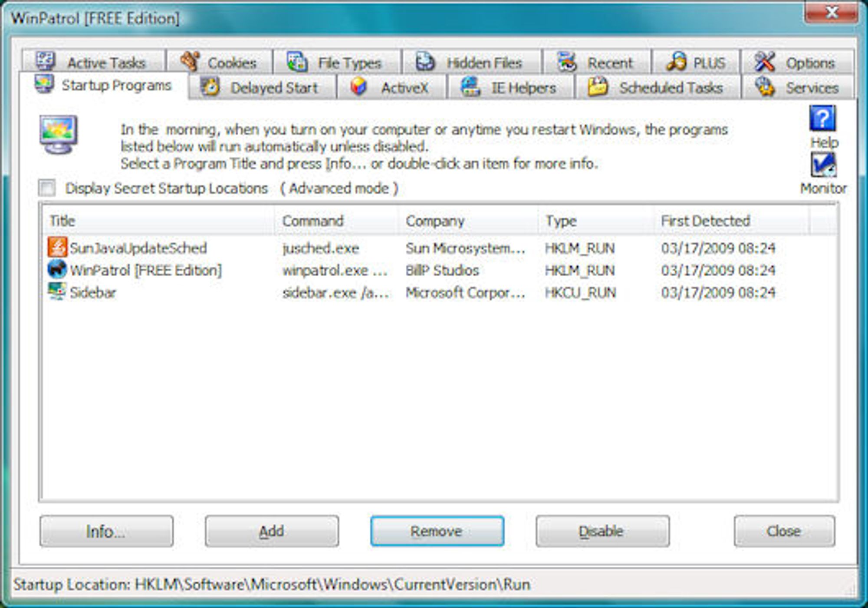Screen dimensions: 868x608
Task: Click the Options tools icon
Action: [765, 61]
